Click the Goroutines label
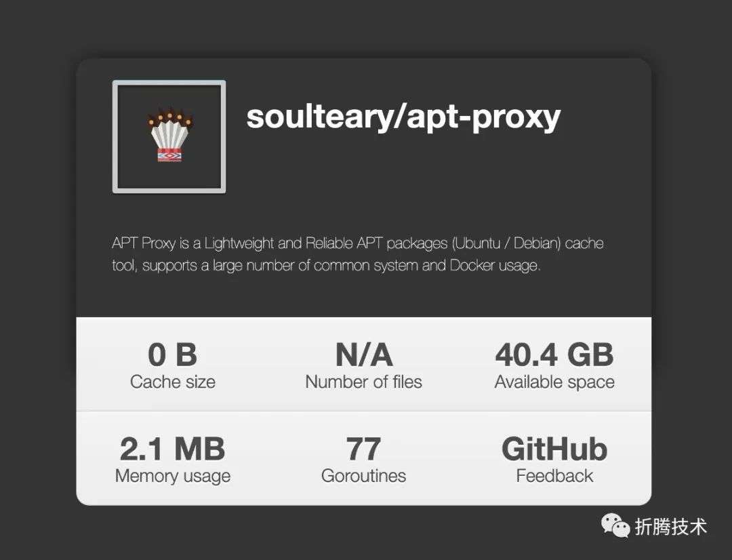Image resolution: width=732 pixels, height=560 pixels. pyautogui.click(x=364, y=476)
